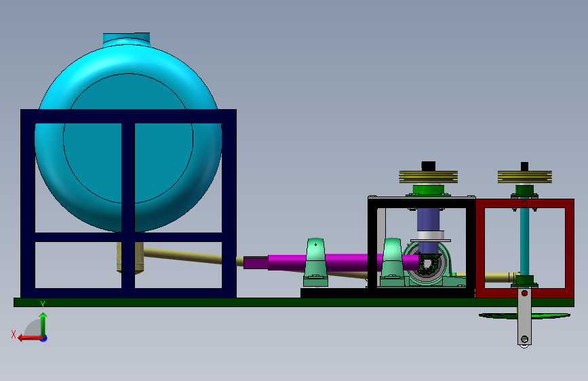The image size is (588, 381).
Task: Select the olive pipe segment inside red frame
Action: pos(501,277)
